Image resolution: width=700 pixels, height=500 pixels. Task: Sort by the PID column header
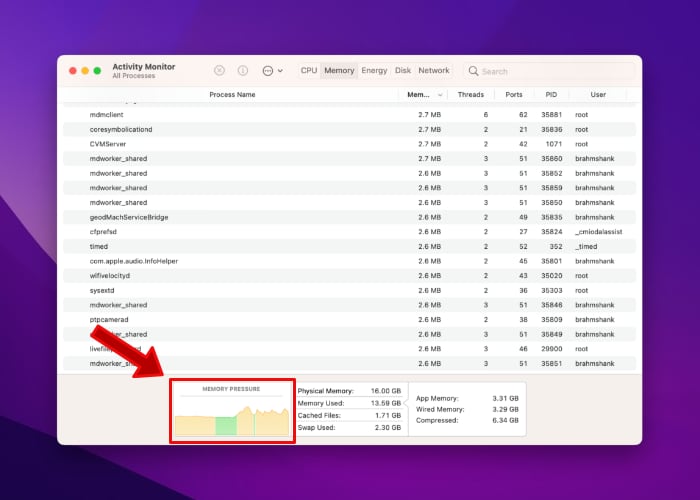(x=551, y=95)
